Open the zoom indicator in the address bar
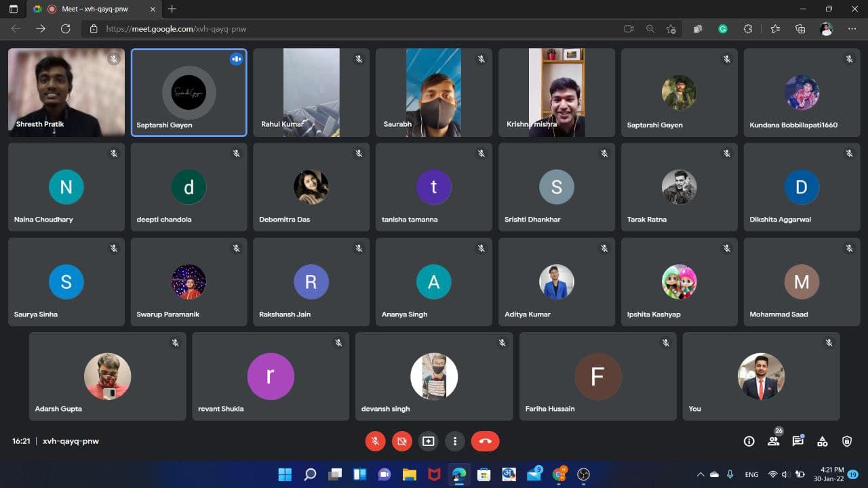Viewport: 868px width, 488px height. [650, 29]
